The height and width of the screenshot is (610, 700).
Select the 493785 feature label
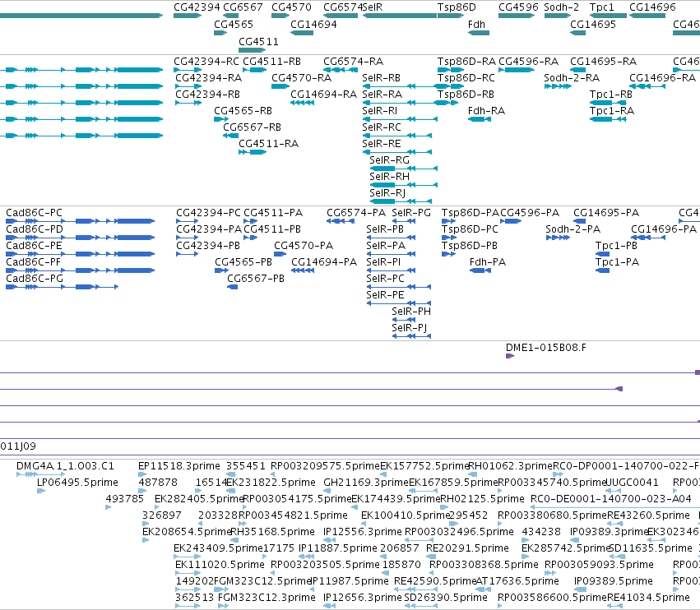click(x=124, y=498)
